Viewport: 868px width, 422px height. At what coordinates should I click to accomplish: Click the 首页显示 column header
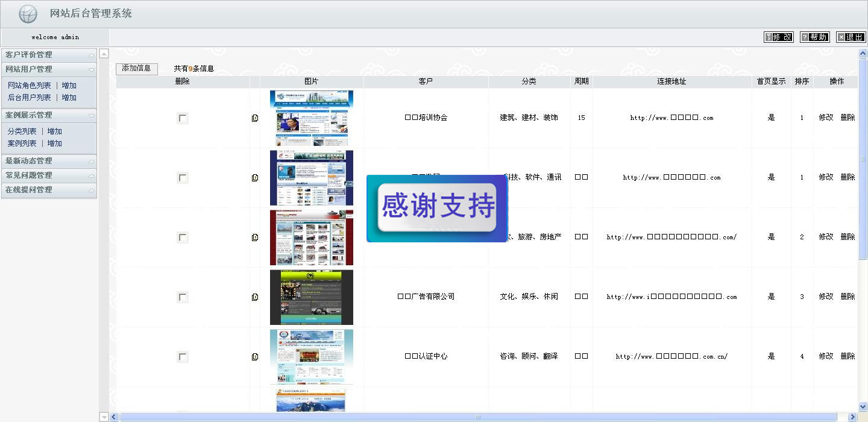[772, 81]
